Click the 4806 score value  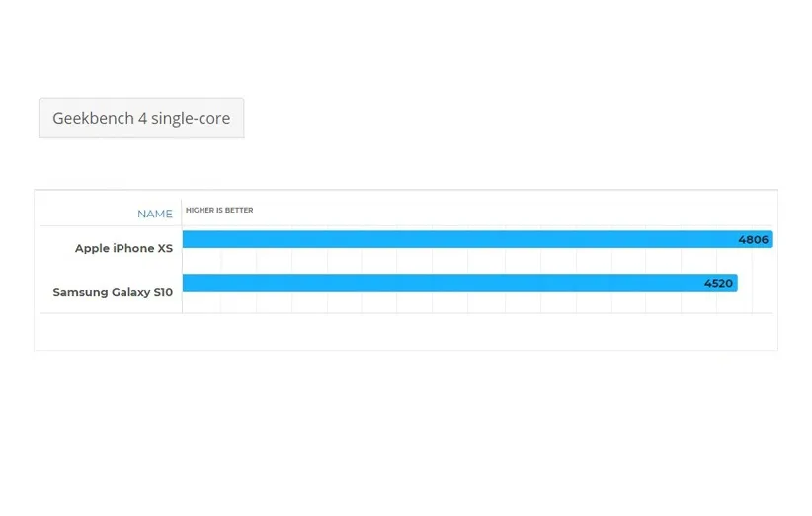pos(753,240)
